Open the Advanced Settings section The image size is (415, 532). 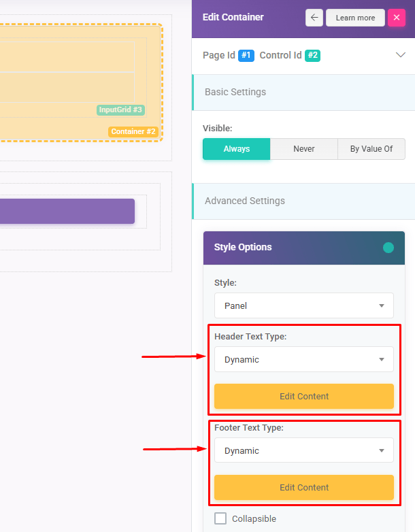tap(303, 201)
